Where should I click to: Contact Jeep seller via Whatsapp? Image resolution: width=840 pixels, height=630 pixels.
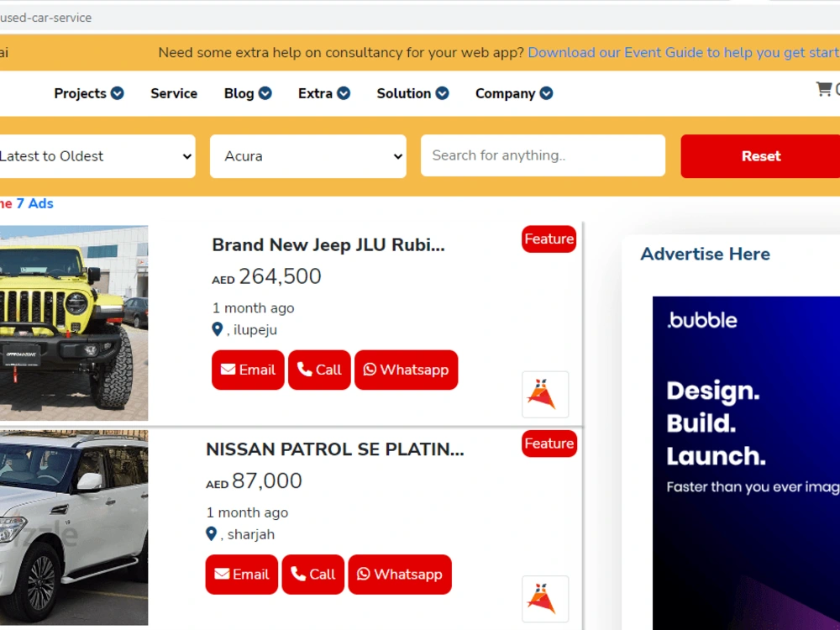tap(406, 370)
